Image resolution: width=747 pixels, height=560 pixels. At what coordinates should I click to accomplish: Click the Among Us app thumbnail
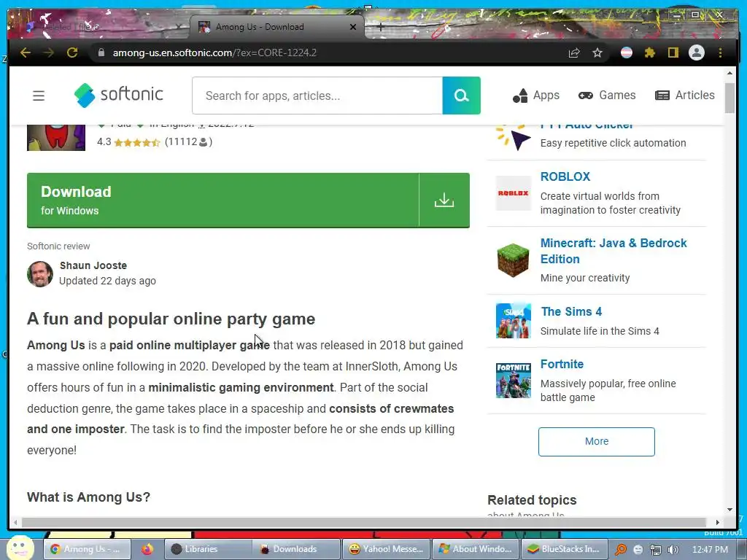(x=56, y=138)
